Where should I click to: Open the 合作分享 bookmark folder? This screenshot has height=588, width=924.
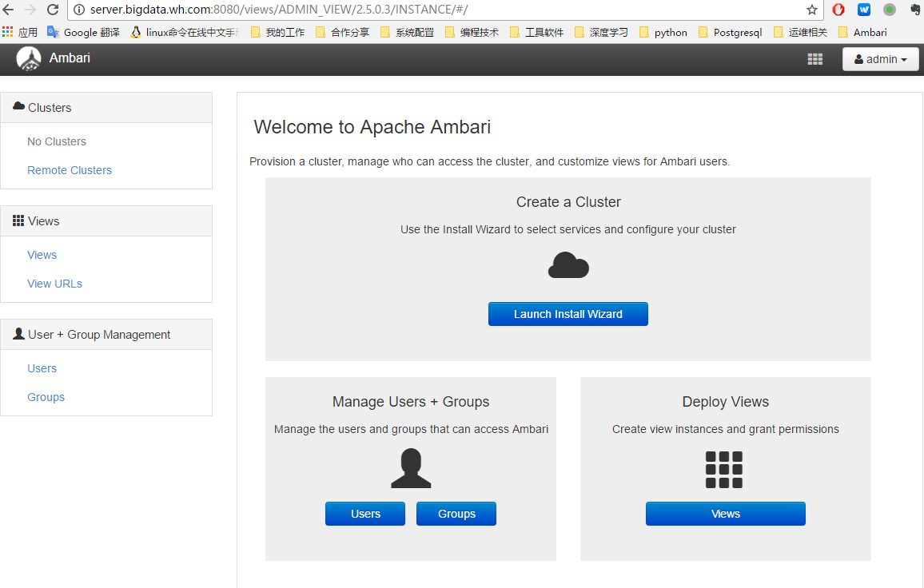click(342, 32)
